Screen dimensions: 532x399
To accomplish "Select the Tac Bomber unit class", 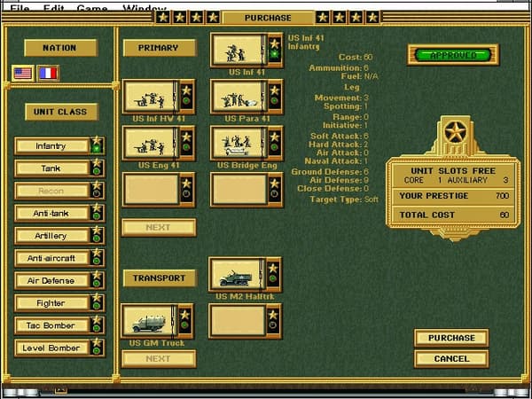I will [x=51, y=325].
